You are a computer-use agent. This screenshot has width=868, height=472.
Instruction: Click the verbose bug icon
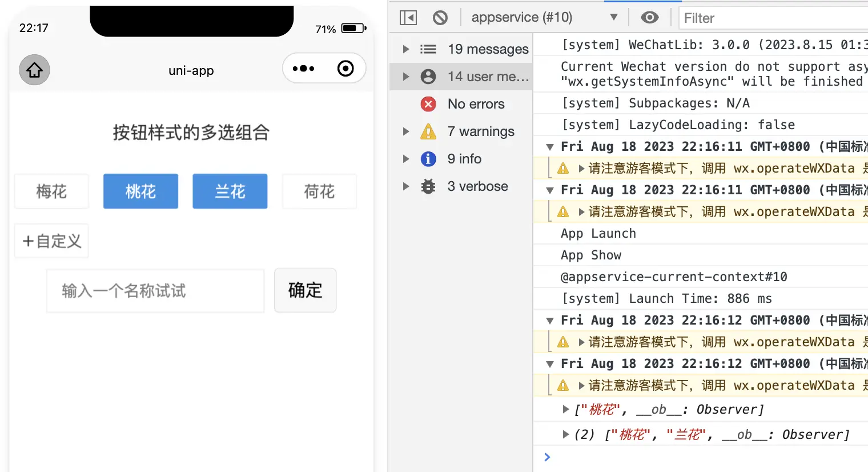pyautogui.click(x=428, y=186)
